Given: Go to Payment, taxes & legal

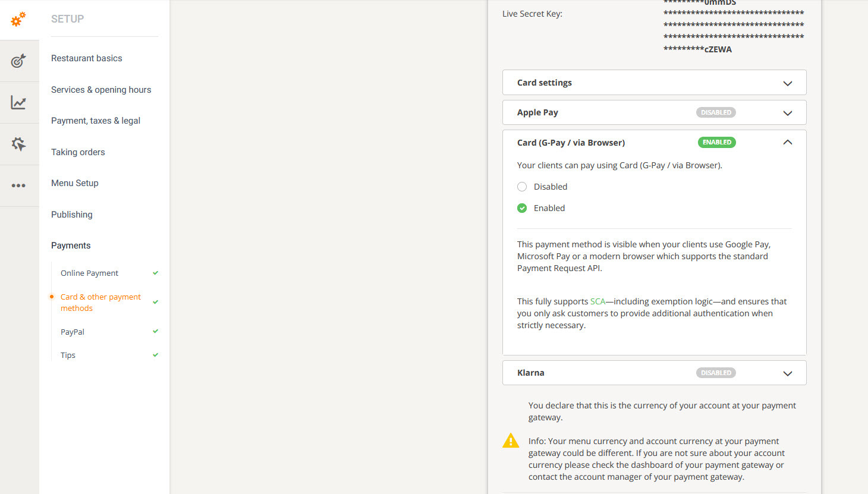Looking at the screenshot, I should tap(96, 121).
